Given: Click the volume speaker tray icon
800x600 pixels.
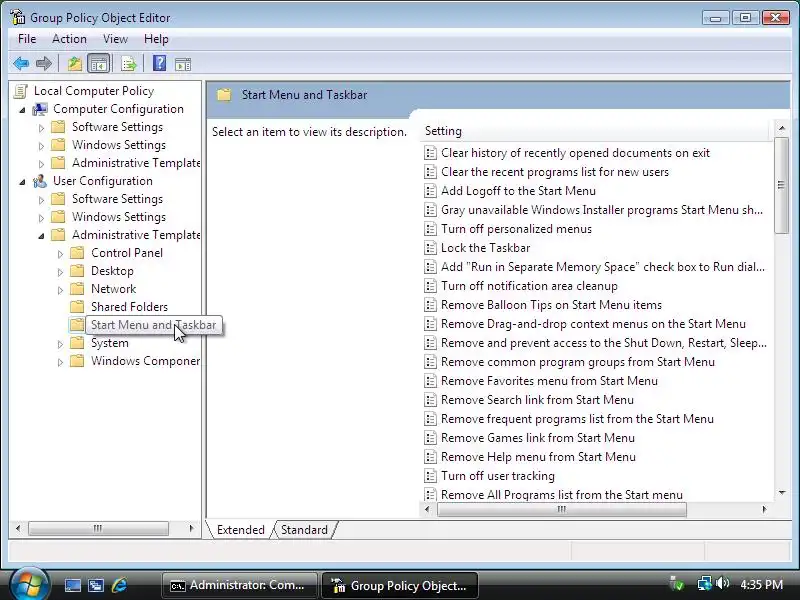Looking at the screenshot, I should [x=722, y=583].
